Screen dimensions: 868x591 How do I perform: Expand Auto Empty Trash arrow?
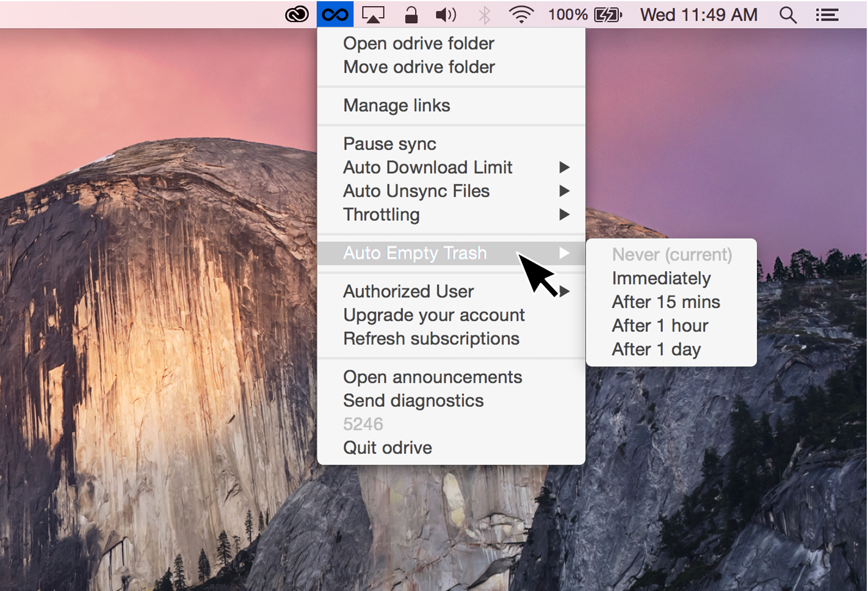[x=564, y=253]
